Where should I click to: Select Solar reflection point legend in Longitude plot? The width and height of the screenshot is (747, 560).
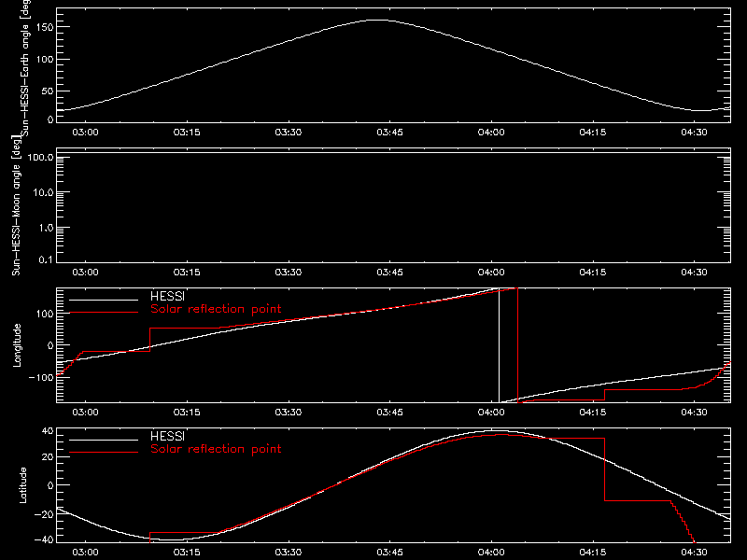point(216,309)
